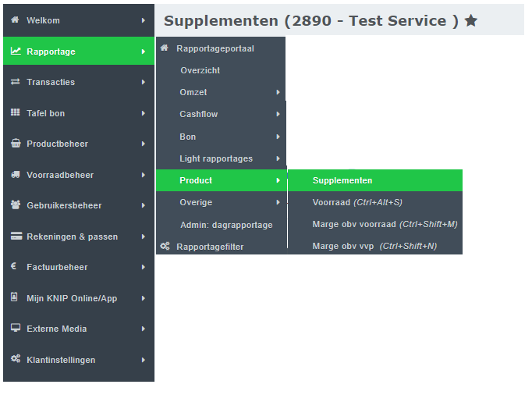Viewport: 532px width, 402px height.
Task: Click the Factuurbeheer euro icon
Action: pyautogui.click(x=14, y=267)
